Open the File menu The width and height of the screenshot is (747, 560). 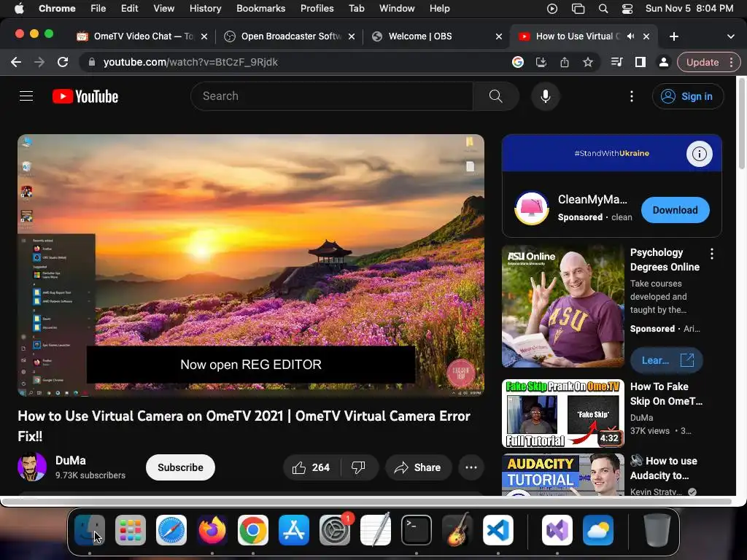coord(98,9)
